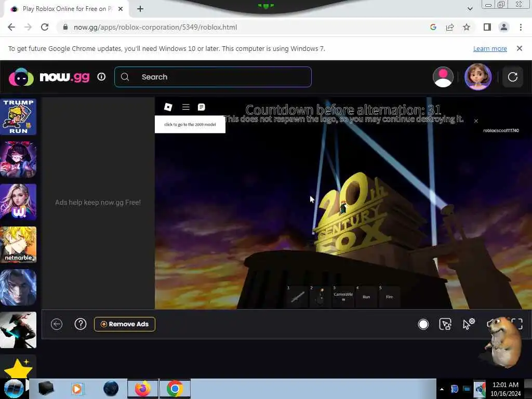This screenshot has height=399, width=532.
Task: Click the 'Learn more' link
Action: coord(490,49)
